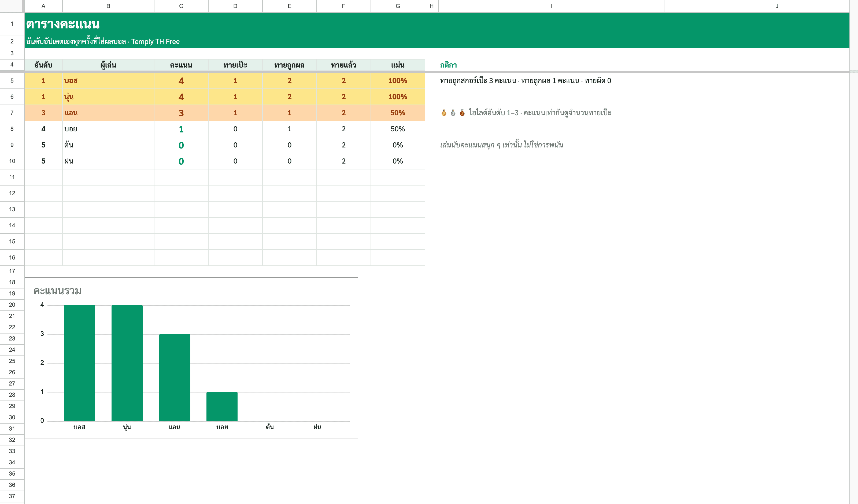This screenshot has width=858, height=504.
Task: Click the อันดับ header cell
Action: 43,65
